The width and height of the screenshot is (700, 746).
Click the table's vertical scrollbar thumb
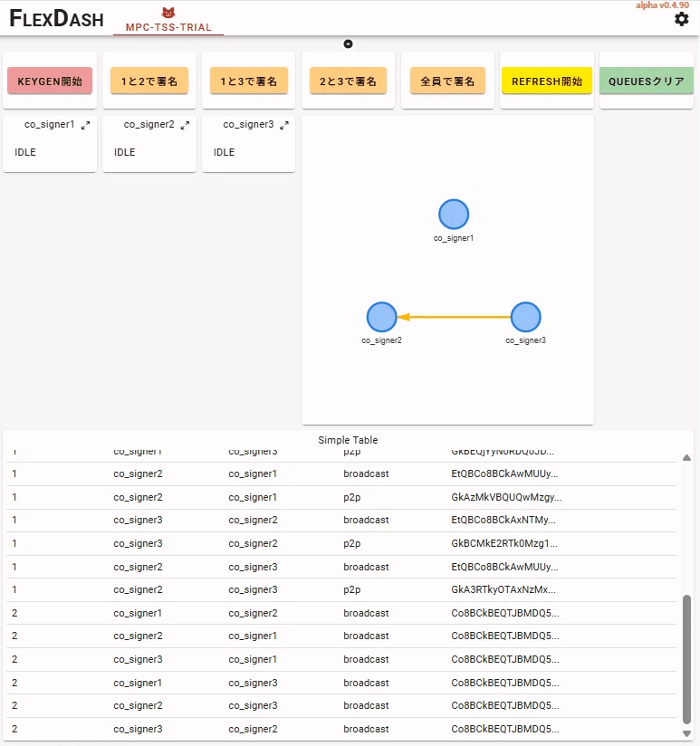(x=686, y=659)
